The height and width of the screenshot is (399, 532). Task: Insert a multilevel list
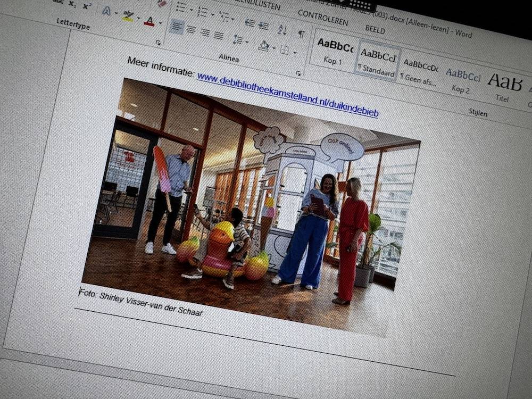[x=224, y=15]
